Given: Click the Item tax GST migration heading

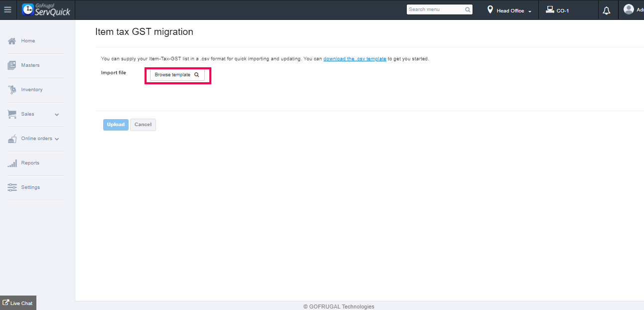Looking at the screenshot, I should click(x=144, y=32).
